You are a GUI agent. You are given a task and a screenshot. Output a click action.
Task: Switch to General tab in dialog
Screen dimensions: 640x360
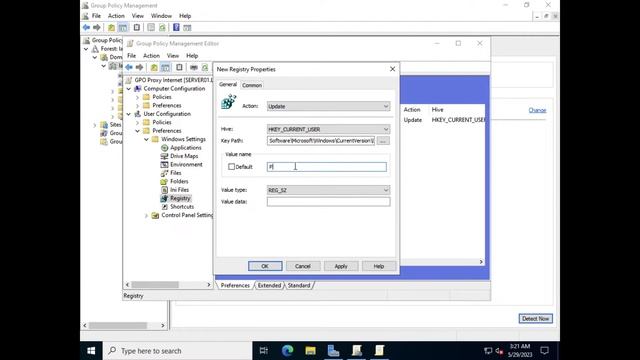[228, 84]
